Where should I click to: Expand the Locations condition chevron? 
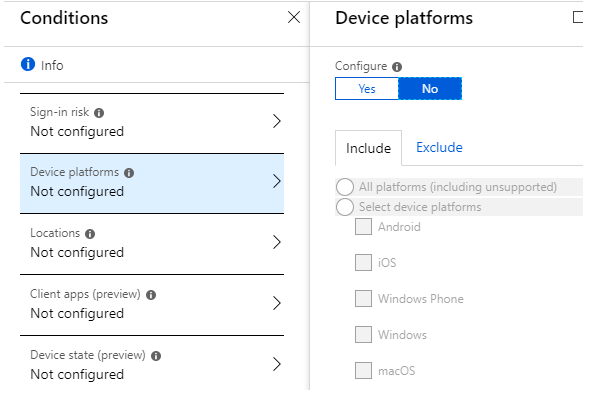click(x=277, y=242)
